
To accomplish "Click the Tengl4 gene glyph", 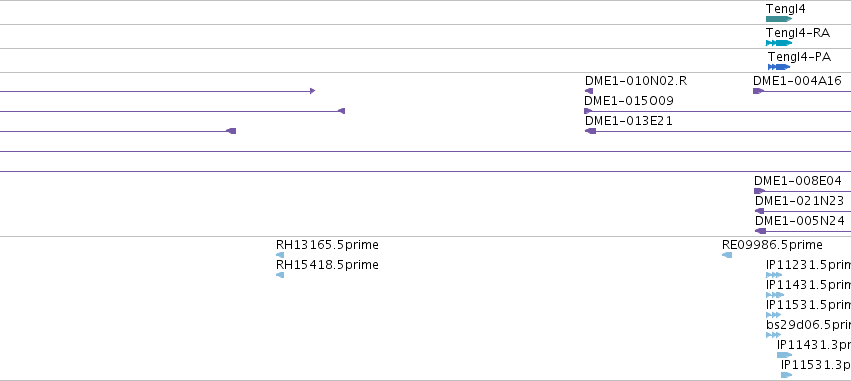I will pos(779,19).
